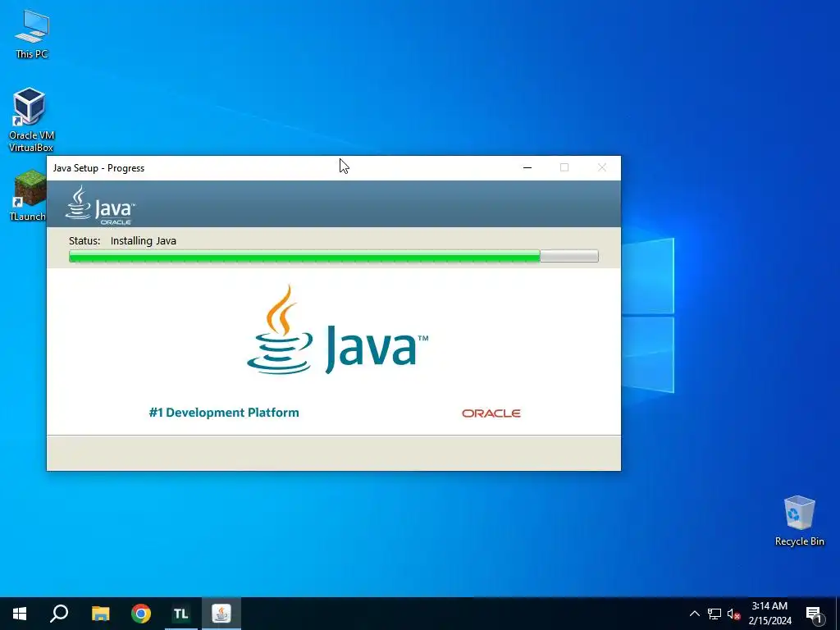The image size is (840, 630).
Task: Open the Windows Start menu
Action: 20,614
